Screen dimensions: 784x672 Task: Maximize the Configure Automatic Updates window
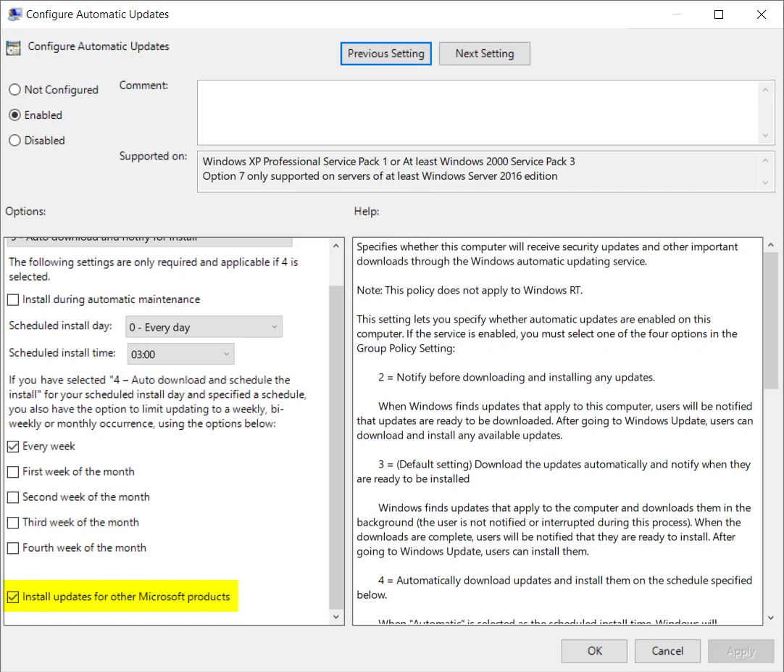coord(719,14)
